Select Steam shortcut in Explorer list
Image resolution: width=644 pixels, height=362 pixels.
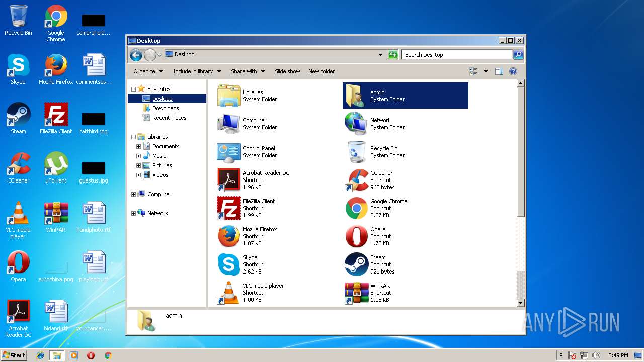tap(370, 264)
